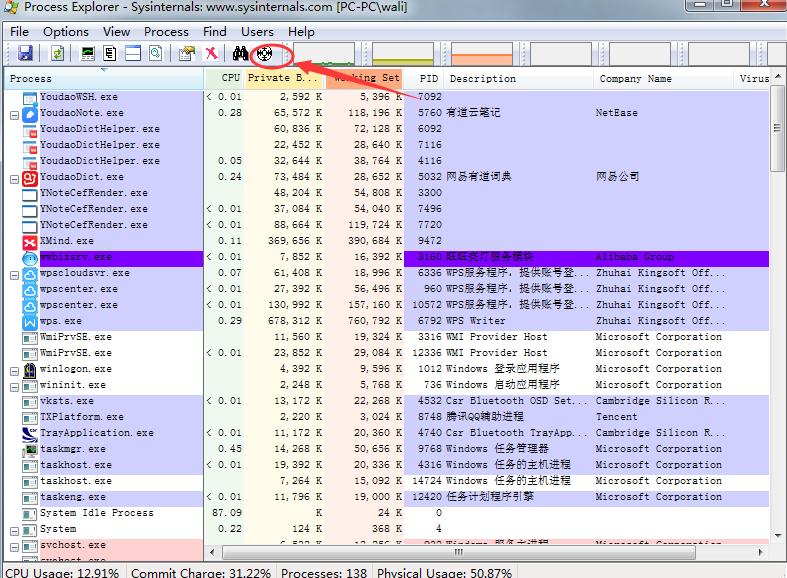The image size is (787, 578).
Task: Click the Refresh Now toolbar icon
Action: [57, 53]
